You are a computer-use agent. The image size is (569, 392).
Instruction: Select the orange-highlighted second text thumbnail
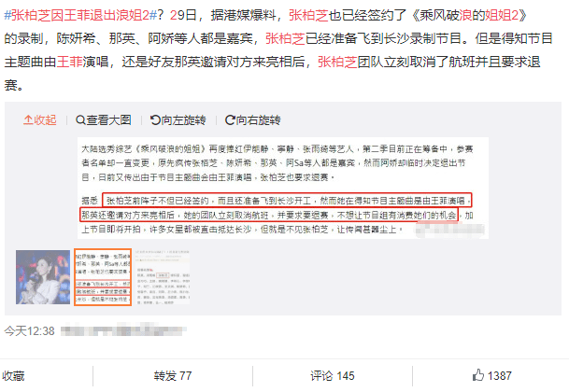(103, 277)
